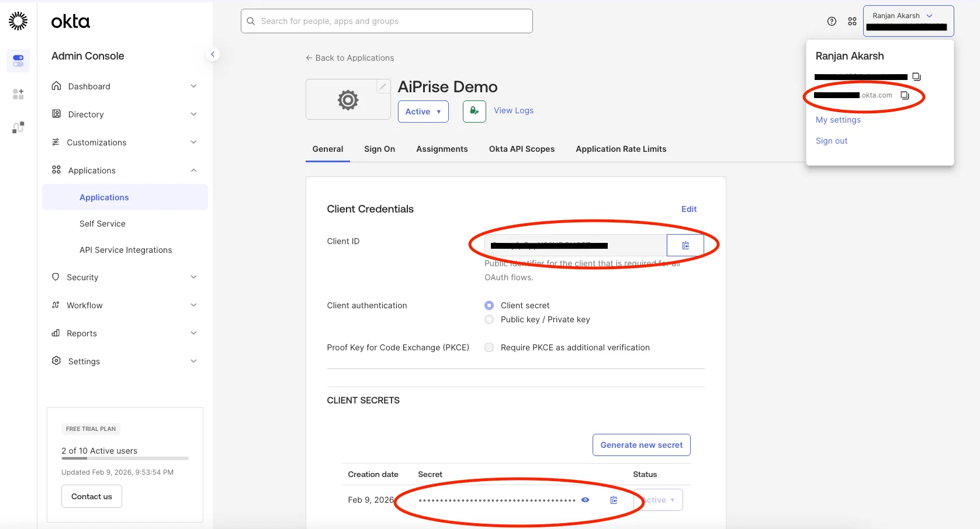Open the Admin Console toggle icon in rail
This screenshot has width=980, height=529.
coord(18,60)
